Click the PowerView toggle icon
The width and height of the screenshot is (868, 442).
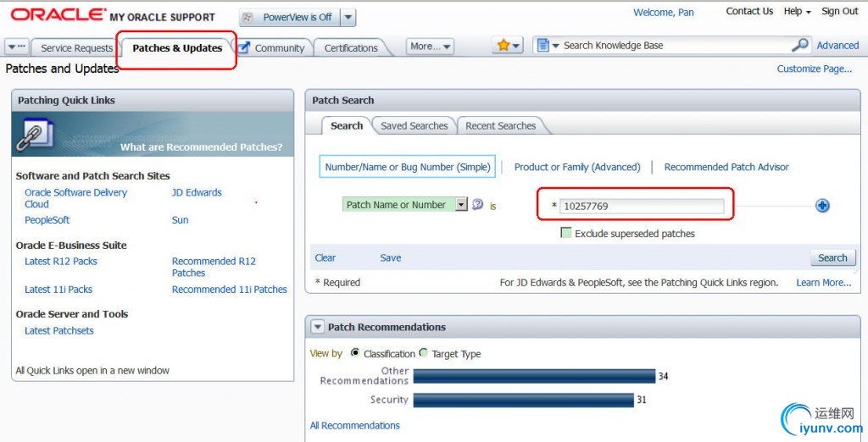[248, 18]
